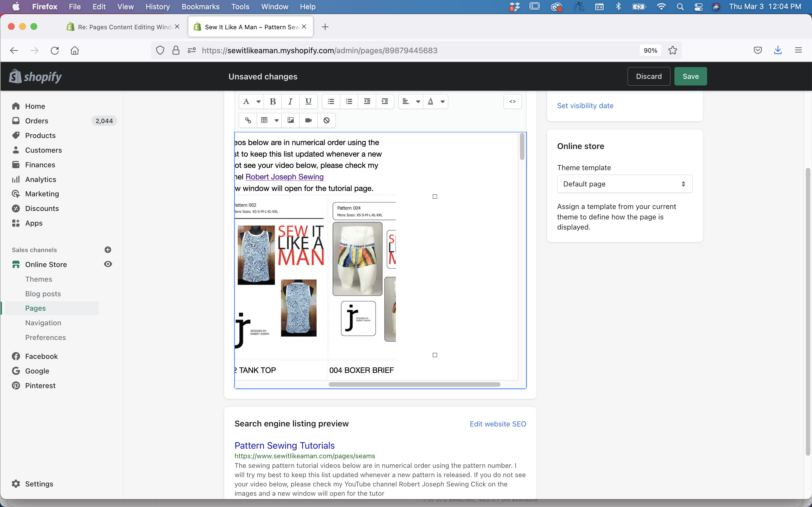Insert video via camera icon

pos(308,120)
